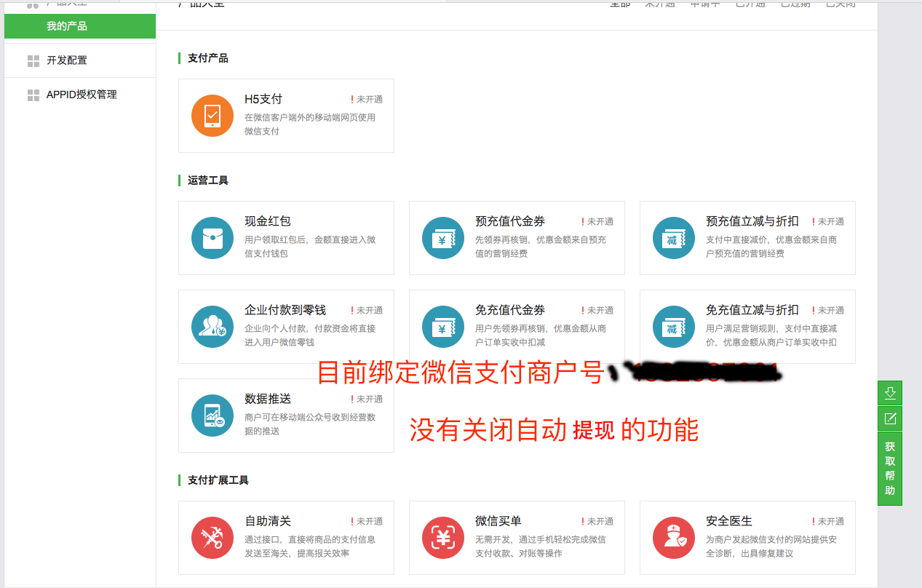Click the 企业付款到零钱 people icon
This screenshot has height=588, width=922.
[x=212, y=327]
